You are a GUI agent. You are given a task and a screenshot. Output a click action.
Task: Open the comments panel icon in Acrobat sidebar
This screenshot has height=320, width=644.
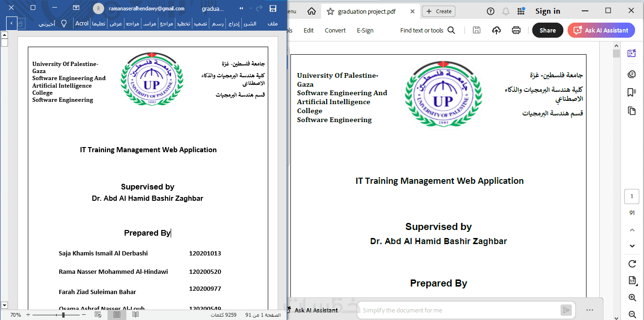click(632, 74)
